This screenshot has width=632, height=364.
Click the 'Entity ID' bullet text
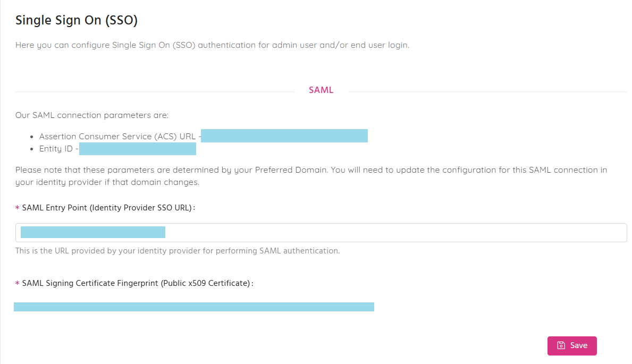coord(56,149)
